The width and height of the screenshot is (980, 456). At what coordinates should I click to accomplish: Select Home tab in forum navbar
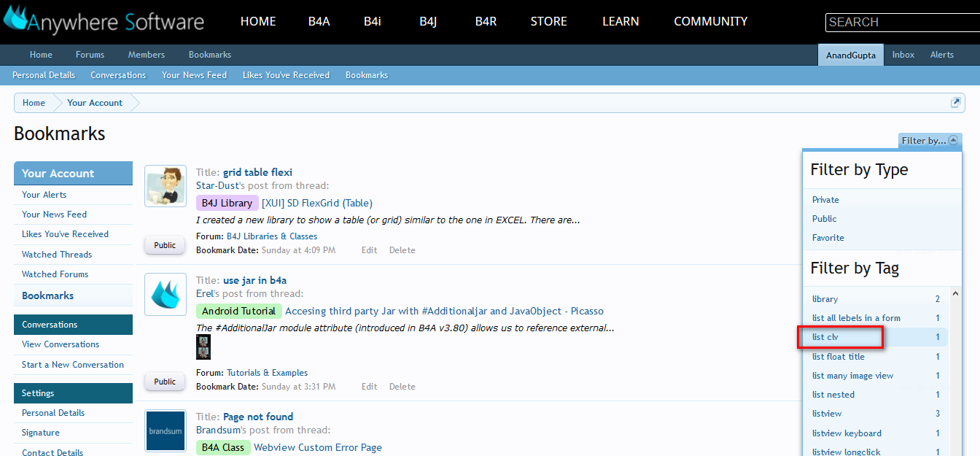[x=41, y=55]
